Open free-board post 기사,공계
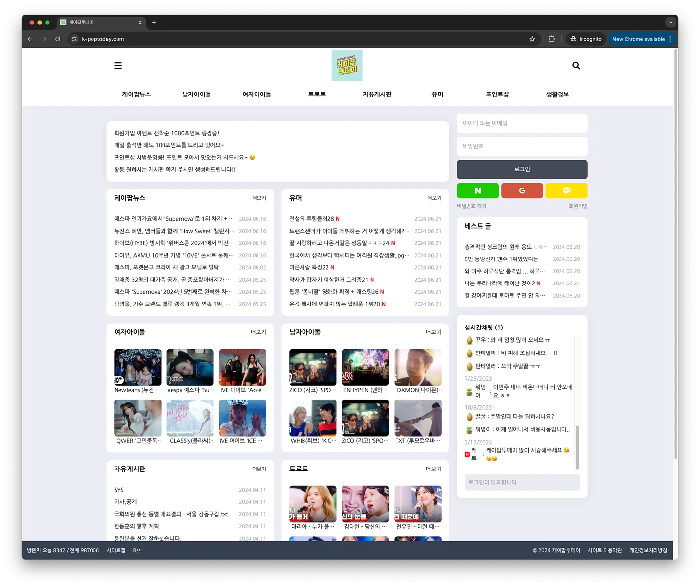Image resolution: width=700 pixels, height=588 pixels. [x=125, y=502]
